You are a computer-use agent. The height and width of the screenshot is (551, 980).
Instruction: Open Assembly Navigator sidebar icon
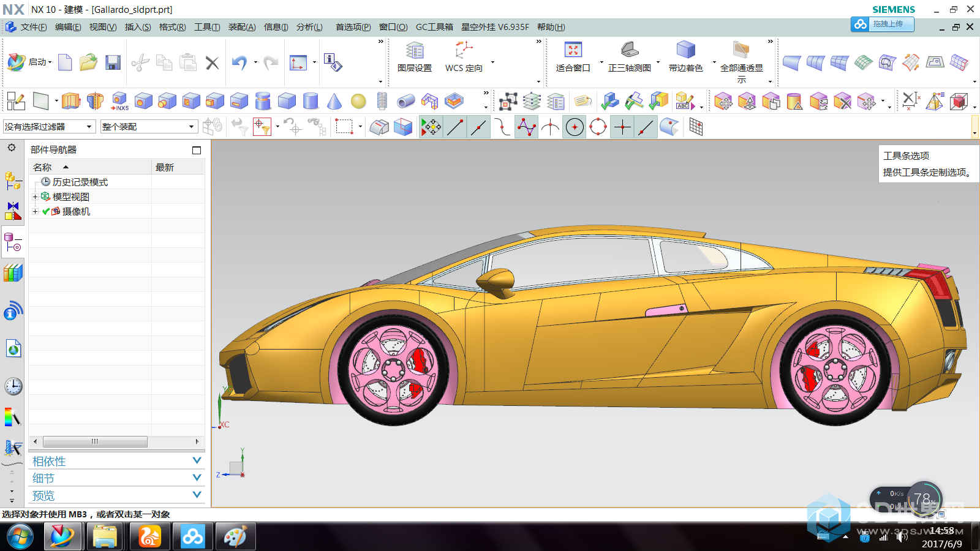pos(13,181)
